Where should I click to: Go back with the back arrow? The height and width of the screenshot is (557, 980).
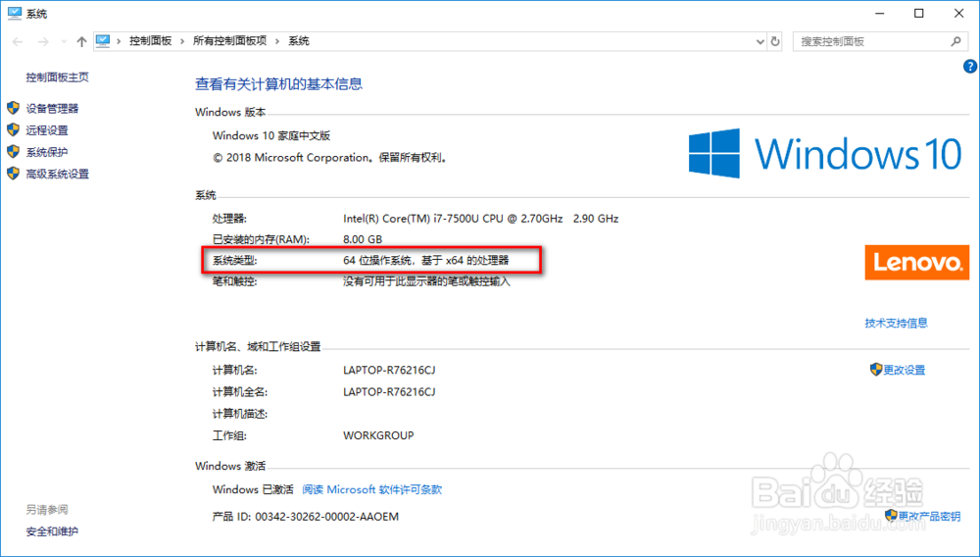click(x=18, y=41)
